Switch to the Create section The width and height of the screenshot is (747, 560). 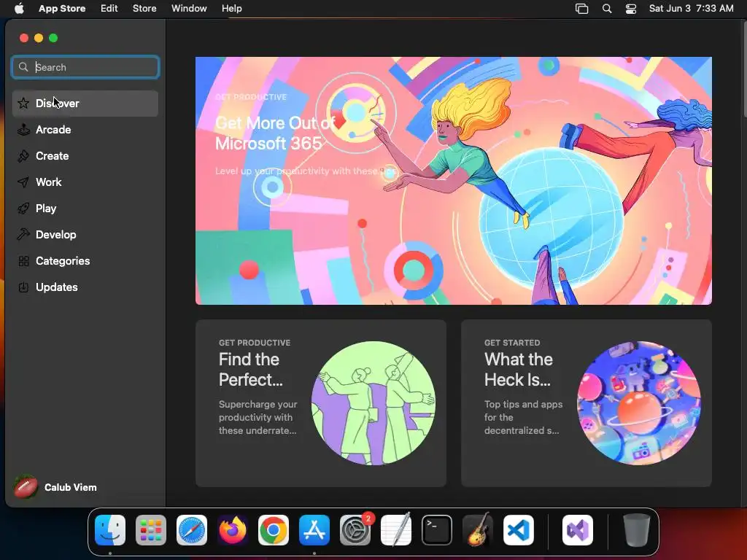tap(85, 156)
